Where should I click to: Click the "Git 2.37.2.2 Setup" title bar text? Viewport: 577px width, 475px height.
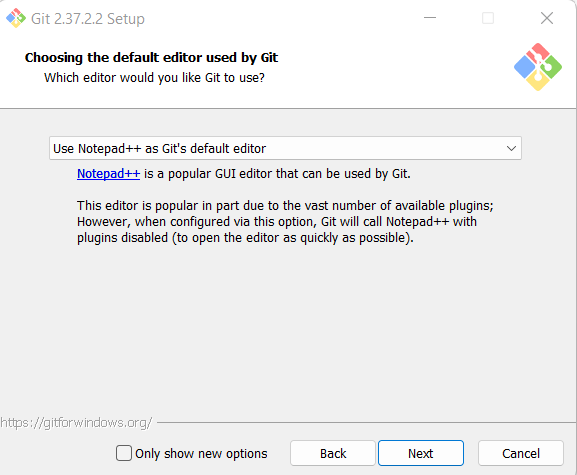88,19
